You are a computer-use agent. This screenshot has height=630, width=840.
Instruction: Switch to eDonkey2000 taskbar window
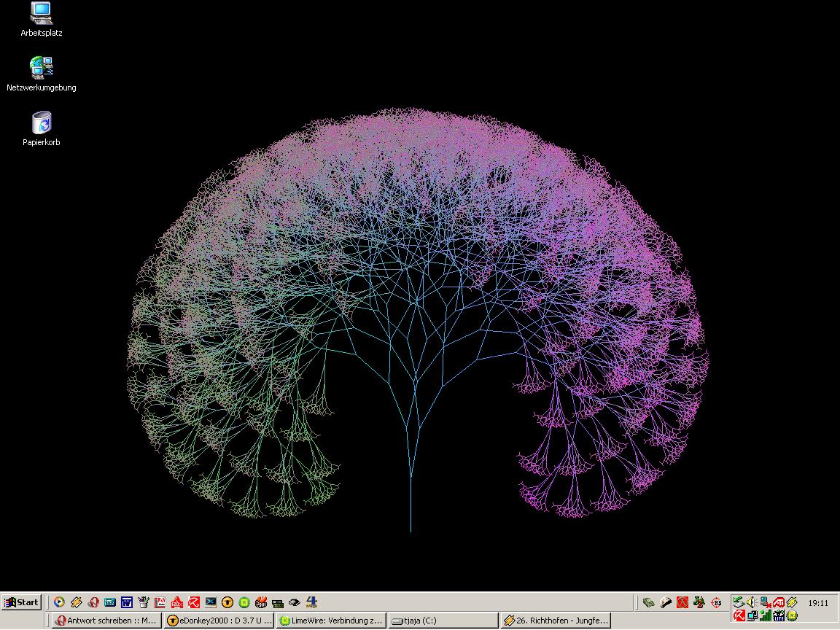(x=219, y=621)
